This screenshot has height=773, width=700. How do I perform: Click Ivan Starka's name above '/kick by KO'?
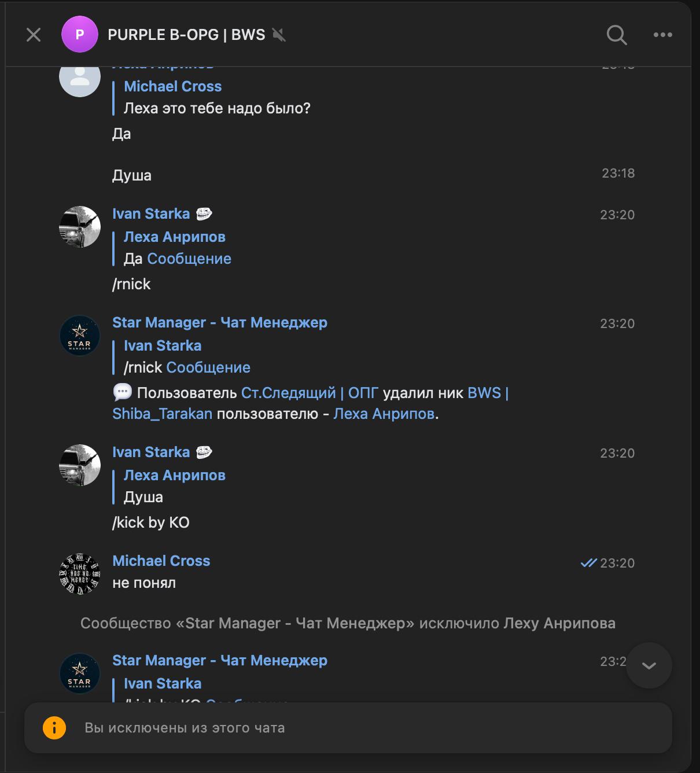click(x=151, y=452)
